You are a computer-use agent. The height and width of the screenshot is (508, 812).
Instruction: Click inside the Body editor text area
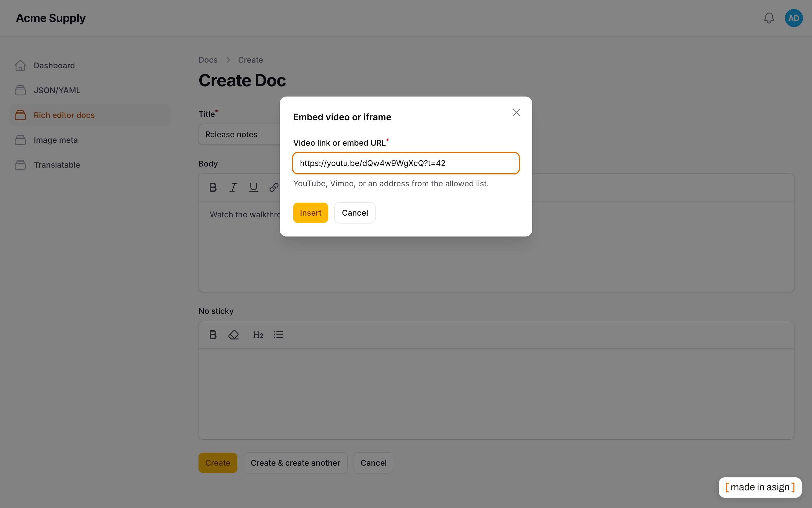tap(496, 246)
